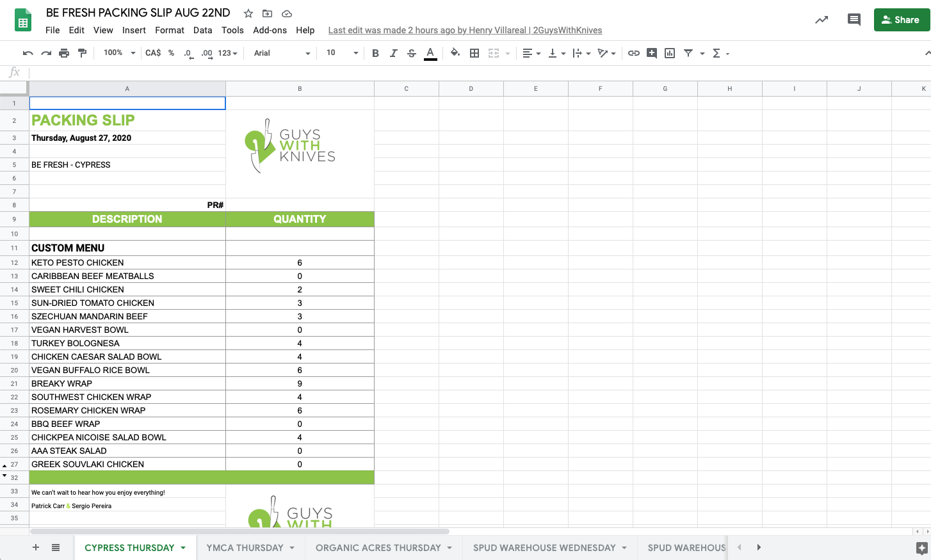Open the zoom level dropdown
The height and width of the screenshot is (560, 931).
coord(119,53)
